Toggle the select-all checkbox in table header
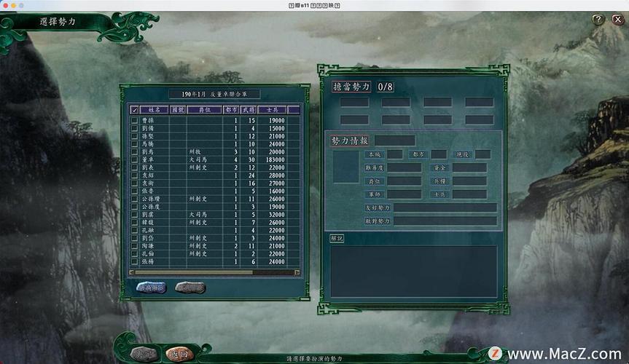 [134, 109]
